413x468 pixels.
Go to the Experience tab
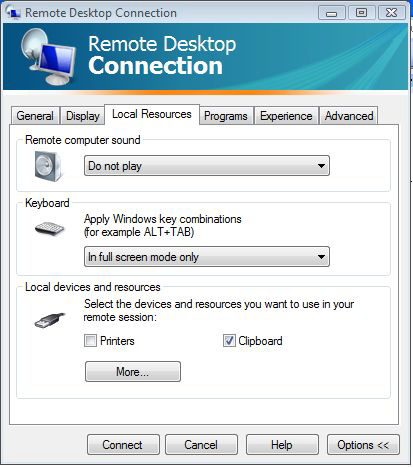coord(286,116)
